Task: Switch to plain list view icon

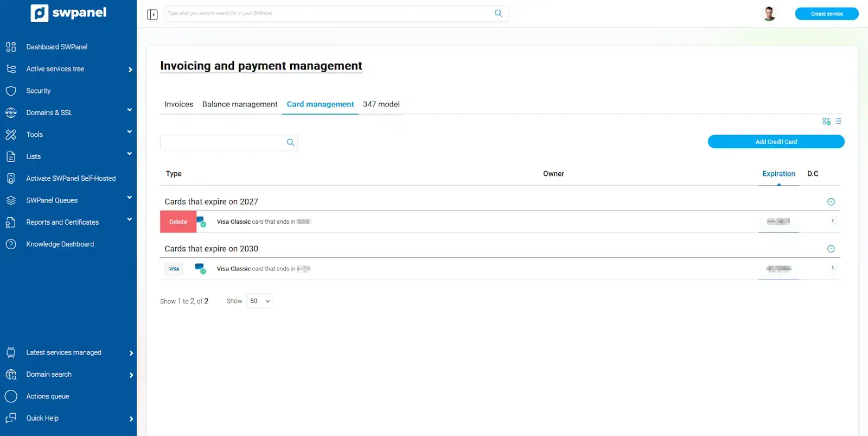Action: [x=838, y=121]
